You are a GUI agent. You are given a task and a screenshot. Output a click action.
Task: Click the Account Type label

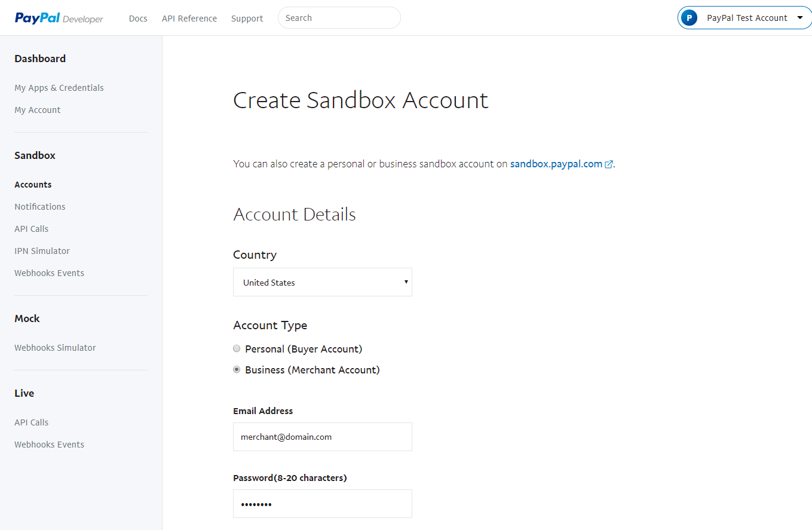coord(270,325)
